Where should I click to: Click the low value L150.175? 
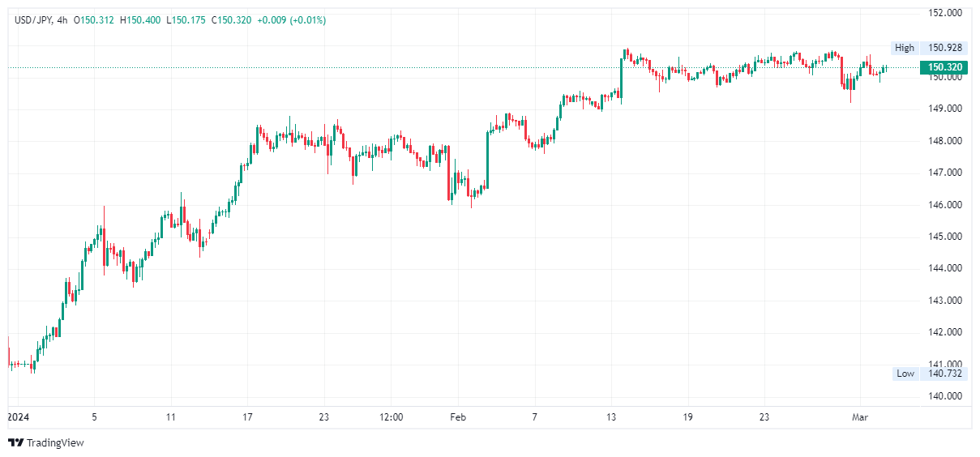click(x=186, y=20)
